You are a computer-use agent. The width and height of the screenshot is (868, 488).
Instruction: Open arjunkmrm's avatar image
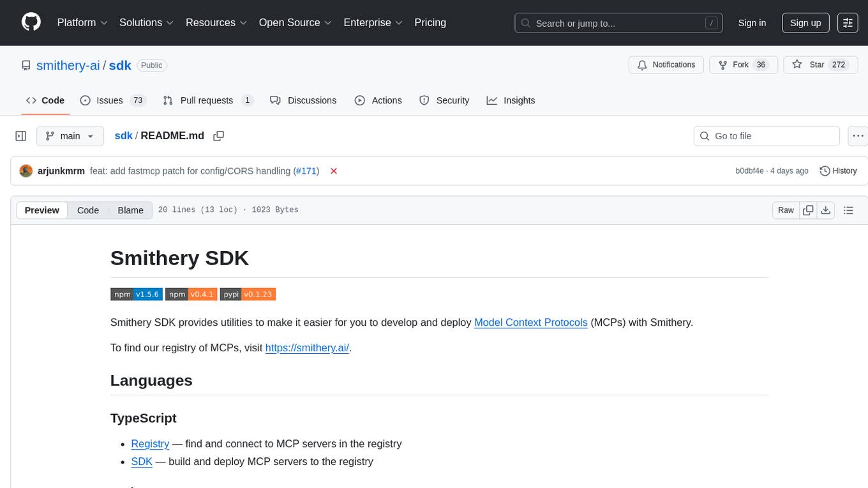click(x=26, y=171)
